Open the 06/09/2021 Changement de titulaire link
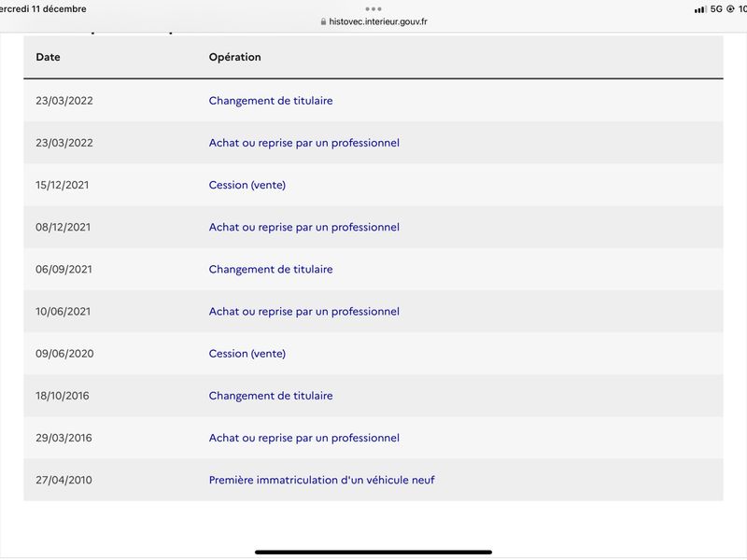This screenshot has width=747, height=560. pyautogui.click(x=271, y=269)
